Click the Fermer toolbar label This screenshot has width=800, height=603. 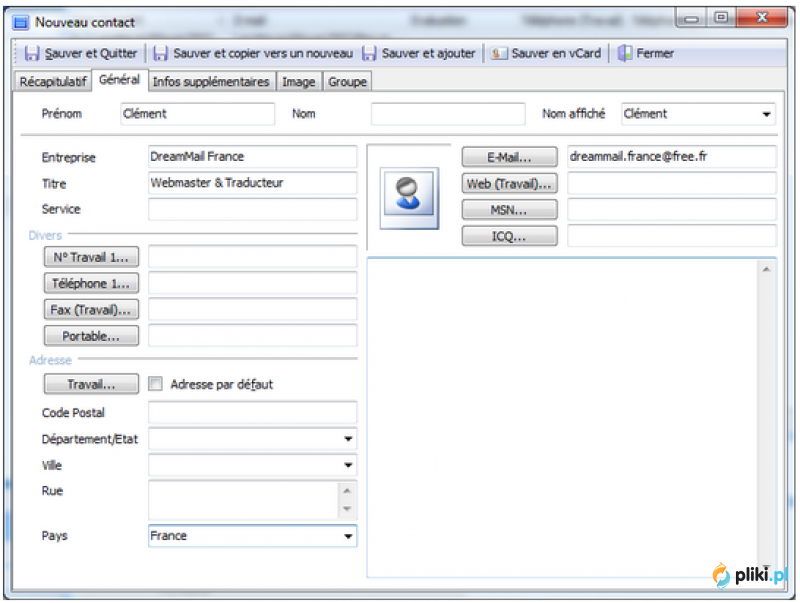coord(655,53)
